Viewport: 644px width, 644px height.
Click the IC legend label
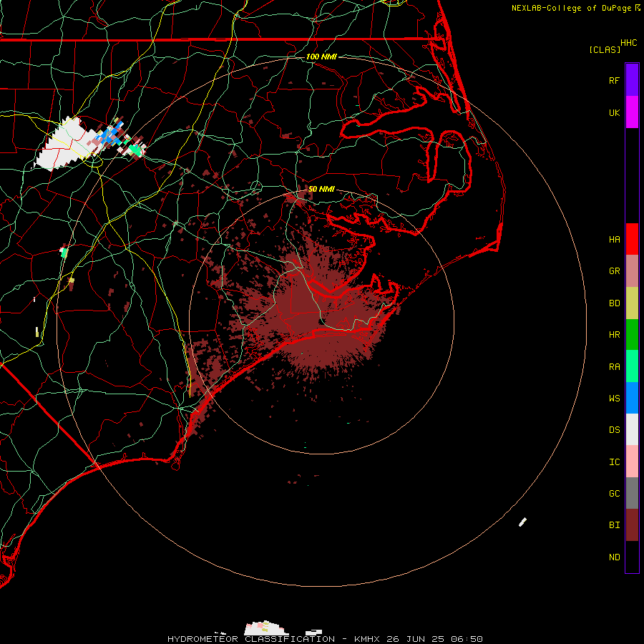[x=614, y=462]
